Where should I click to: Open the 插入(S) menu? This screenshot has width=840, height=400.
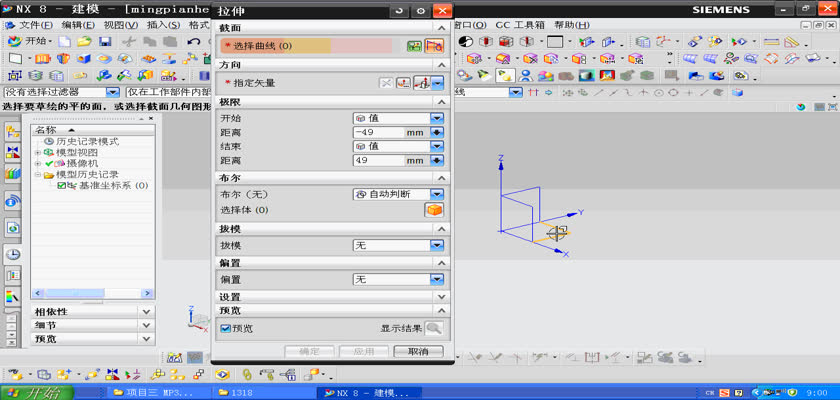point(163,25)
